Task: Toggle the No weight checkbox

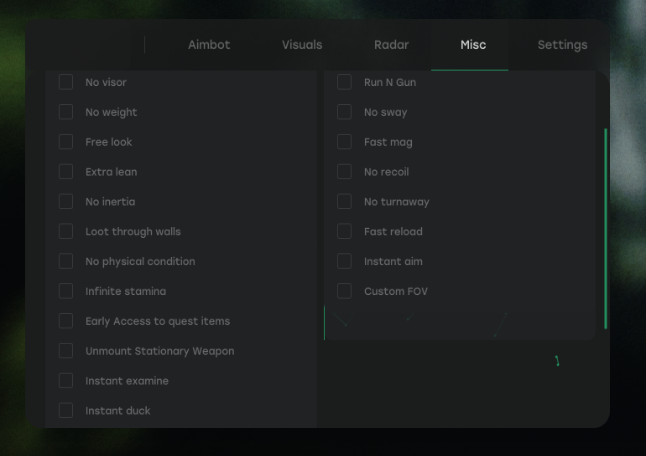Action: [66, 112]
